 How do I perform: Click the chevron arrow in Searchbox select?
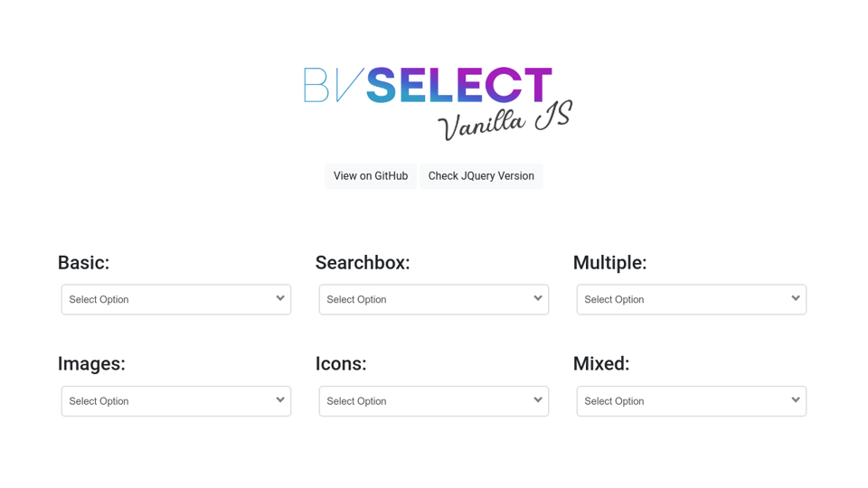point(538,298)
